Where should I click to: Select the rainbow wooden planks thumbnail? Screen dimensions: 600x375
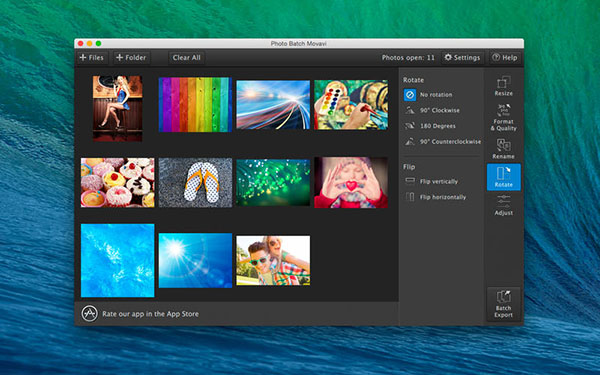click(x=195, y=104)
